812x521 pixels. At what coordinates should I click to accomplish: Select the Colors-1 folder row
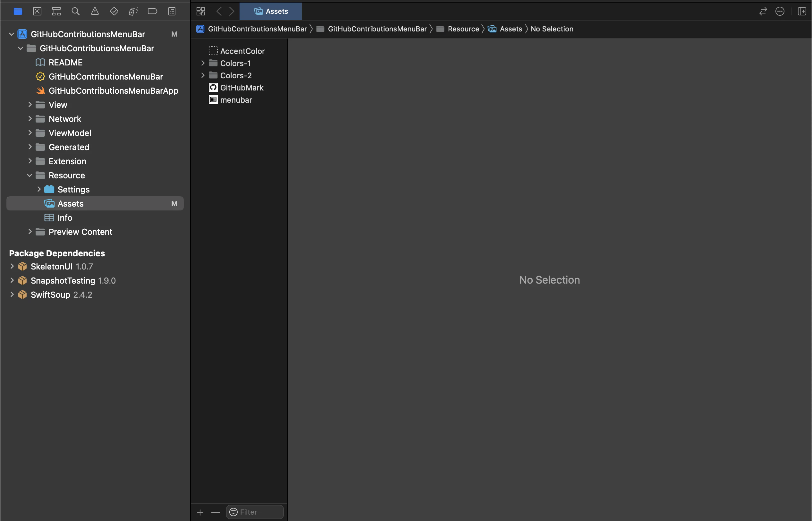pyautogui.click(x=239, y=63)
